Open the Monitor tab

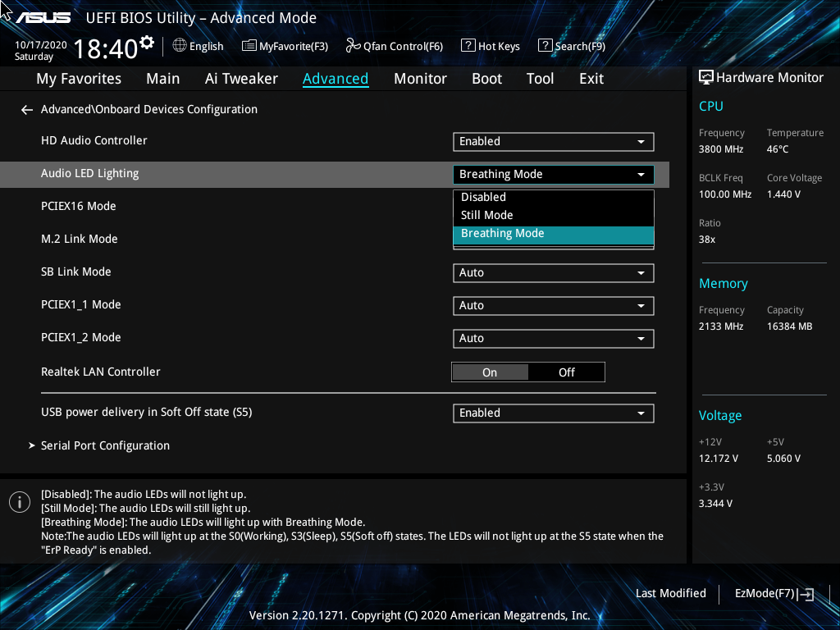pyautogui.click(x=420, y=79)
